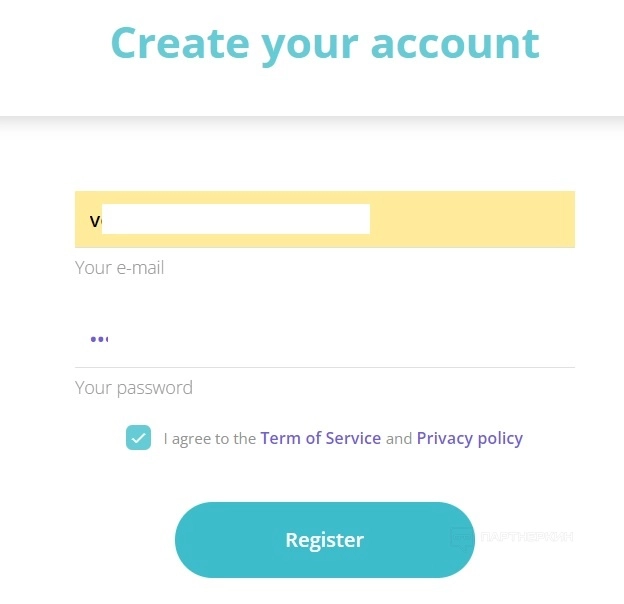Click the typed text start in e-mail field

[94, 220]
